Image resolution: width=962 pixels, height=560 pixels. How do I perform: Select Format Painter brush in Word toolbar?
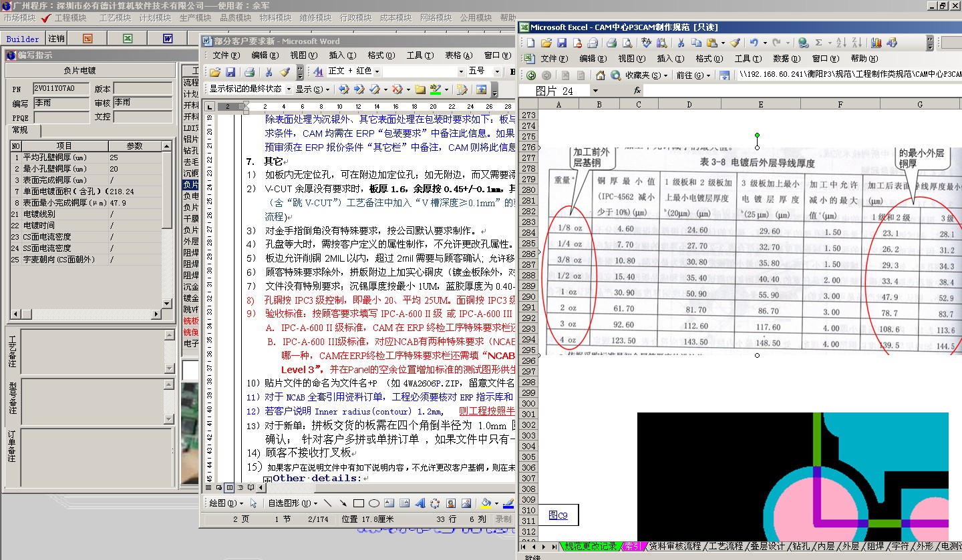(x=285, y=72)
